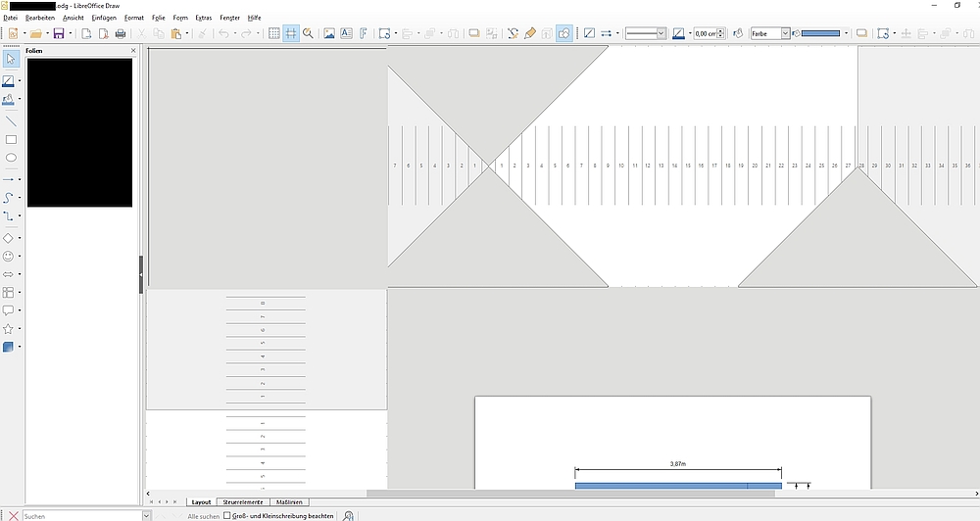Click the Print icon

point(121,33)
